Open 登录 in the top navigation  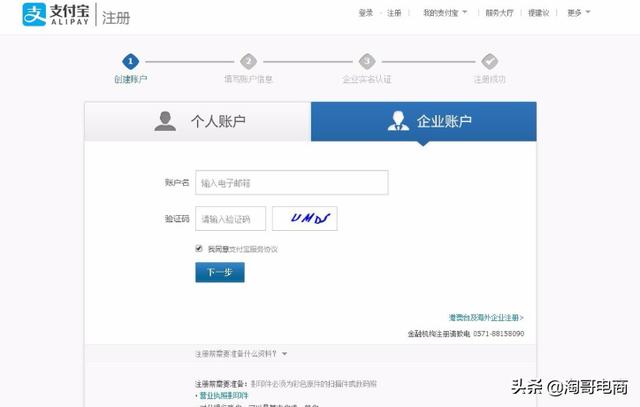(366, 13)
